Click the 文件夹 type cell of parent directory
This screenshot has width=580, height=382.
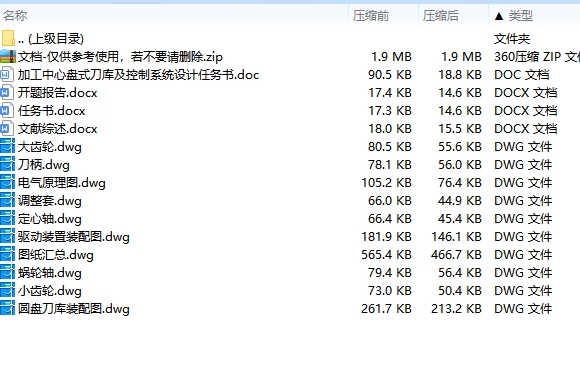pos(512,39)
